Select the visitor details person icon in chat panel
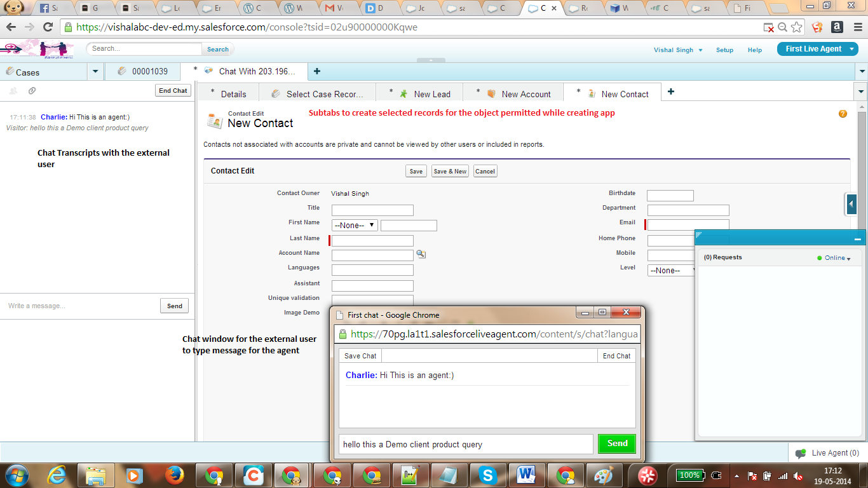The width and height of the screenshot is (868, 488). (x=13, y=91)
